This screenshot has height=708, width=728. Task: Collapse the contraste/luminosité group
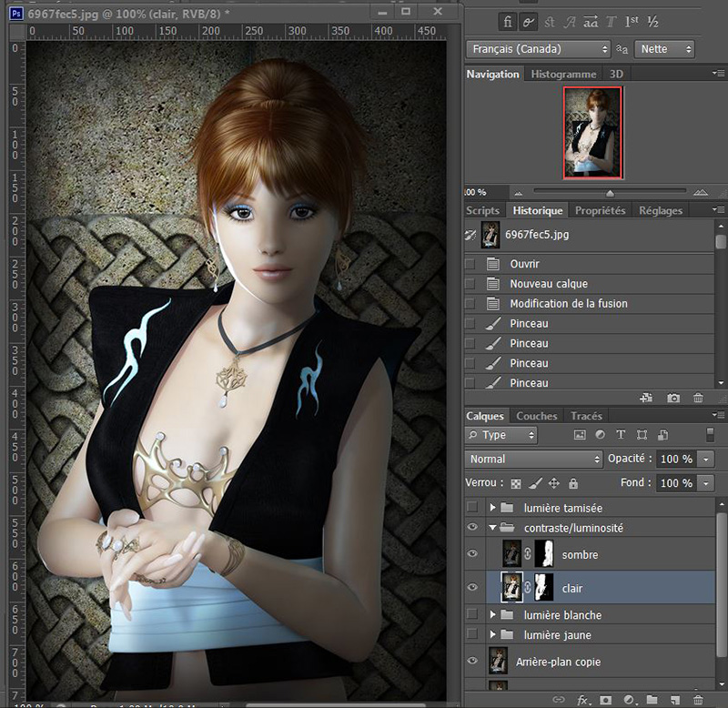coord(492,528)
